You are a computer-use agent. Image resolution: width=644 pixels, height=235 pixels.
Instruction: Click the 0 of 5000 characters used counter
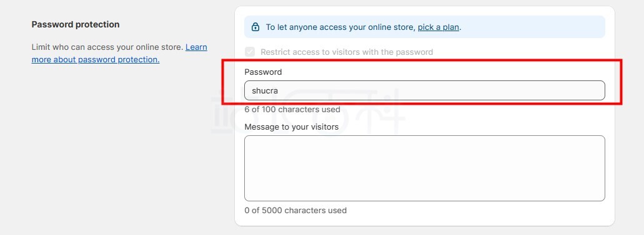pos(295,211)
